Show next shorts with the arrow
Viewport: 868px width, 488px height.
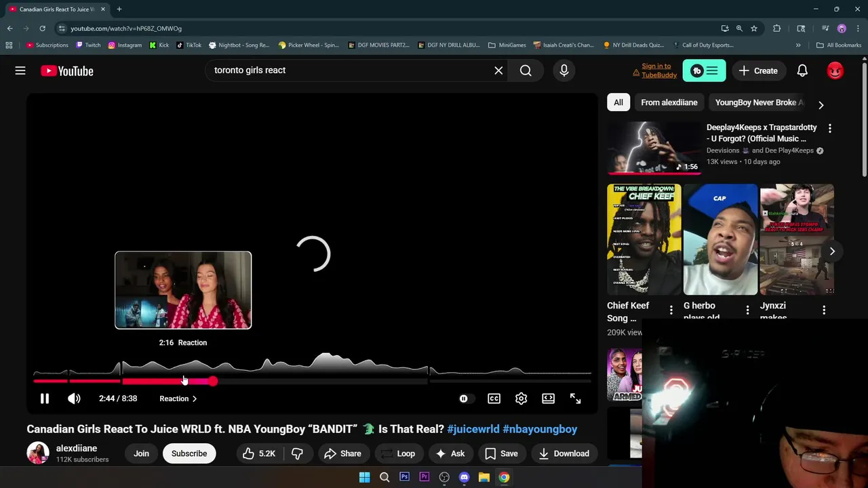pos(832,251)
